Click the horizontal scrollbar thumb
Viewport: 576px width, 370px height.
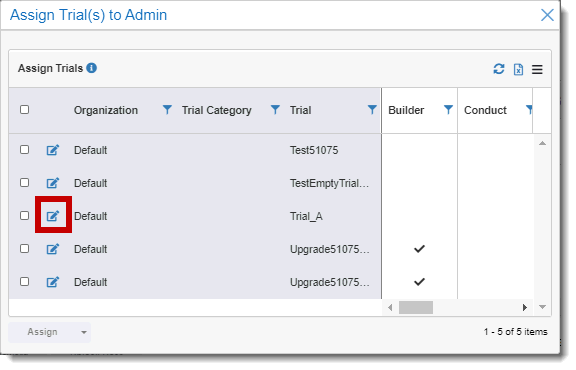(416, 308)
